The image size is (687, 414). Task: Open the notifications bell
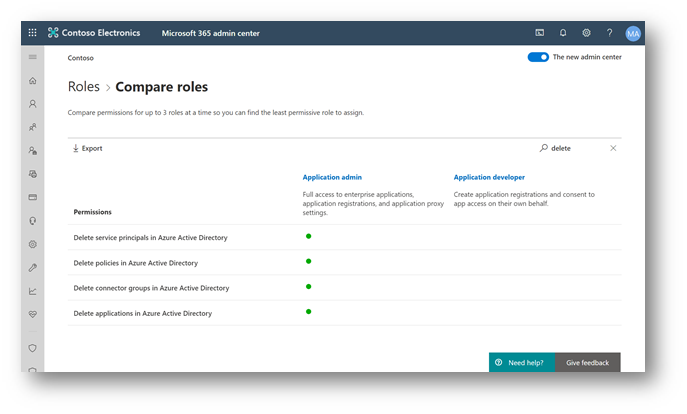pyautogui.click(x=563, y=33)
